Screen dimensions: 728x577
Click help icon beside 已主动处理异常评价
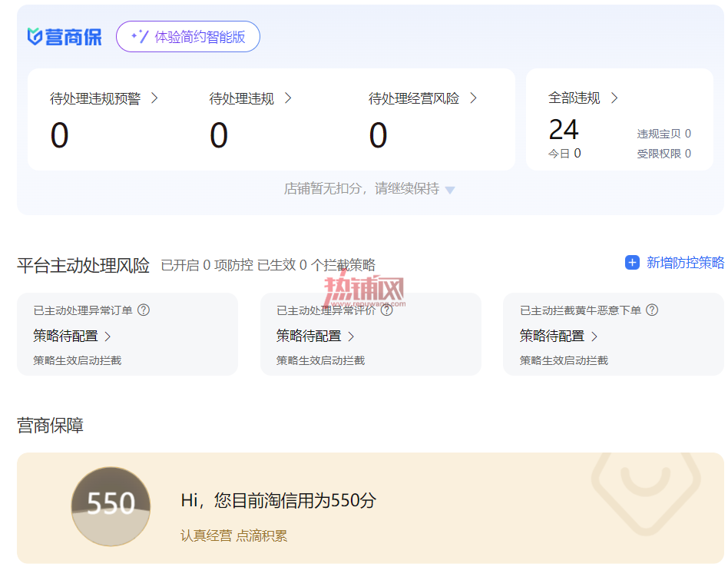387,310
